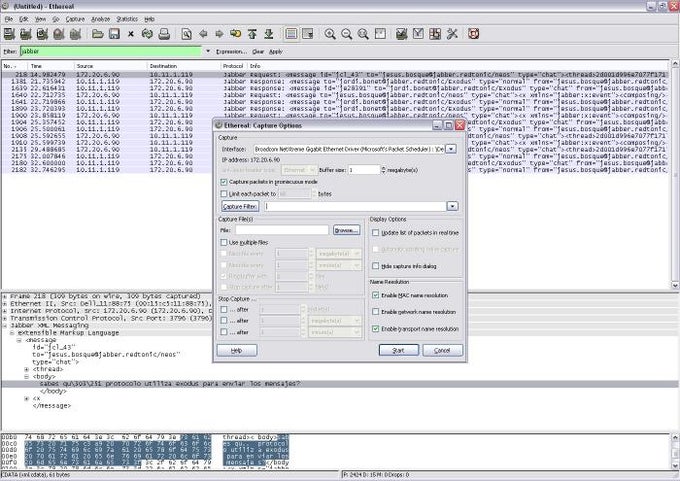This screenshot has width=680, height=481.
Task: Click the find packet magnifier icon
Action: pos(186,34)
